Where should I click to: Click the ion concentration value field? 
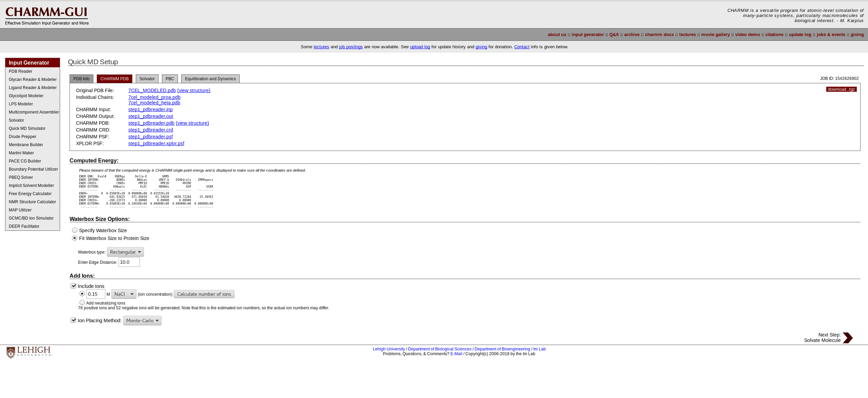pyautogui.click(x=96, y=294)
